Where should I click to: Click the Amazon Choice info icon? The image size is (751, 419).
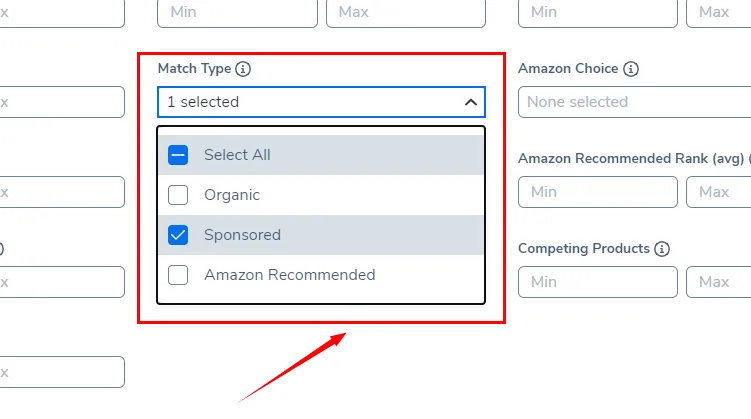[631, 69]
